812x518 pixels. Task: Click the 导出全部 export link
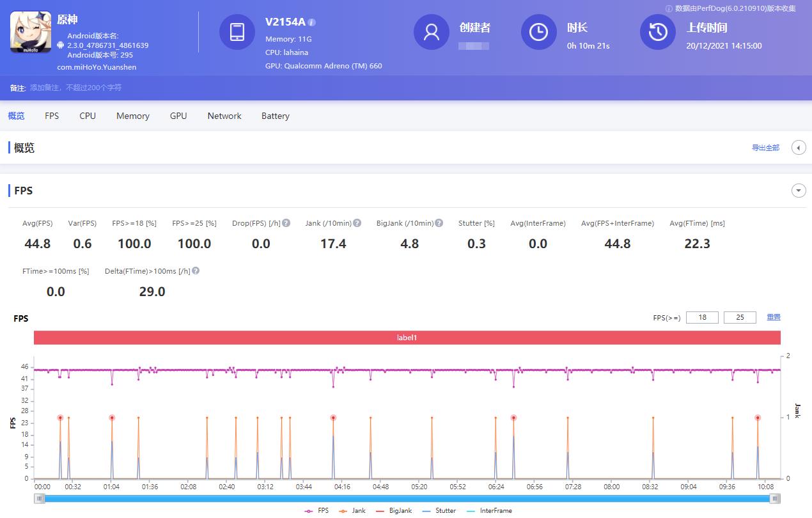(x=765, y=147)
